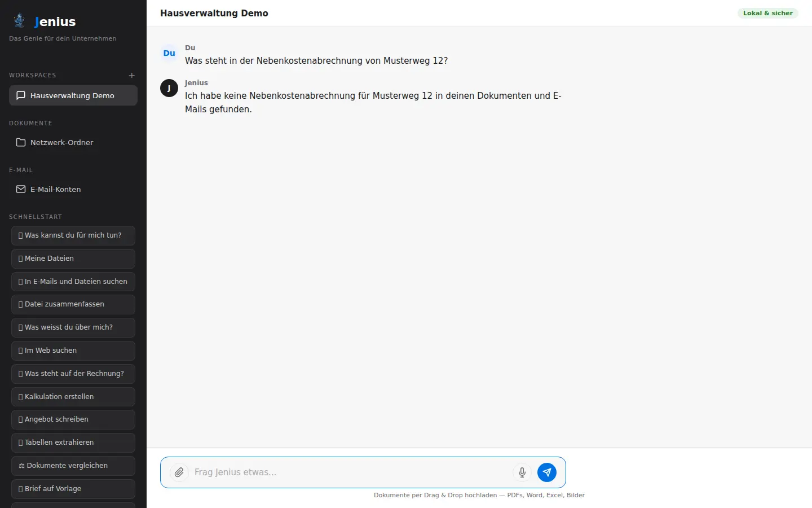This screenshot has height=508, width=812.
Task: Select the Hausverwaltung Demo workspace
Action: (73, 95)
